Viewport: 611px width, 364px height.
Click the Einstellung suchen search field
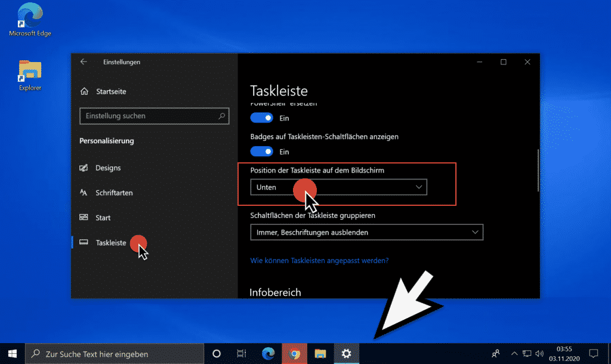coord(155,116)
